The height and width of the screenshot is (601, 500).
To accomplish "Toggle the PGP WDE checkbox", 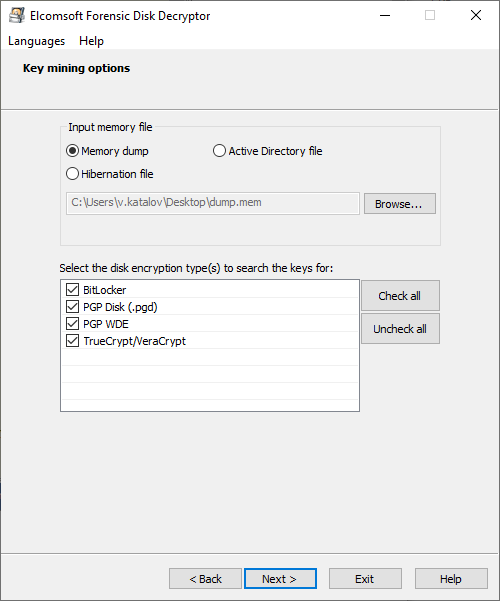I will 72,324.
